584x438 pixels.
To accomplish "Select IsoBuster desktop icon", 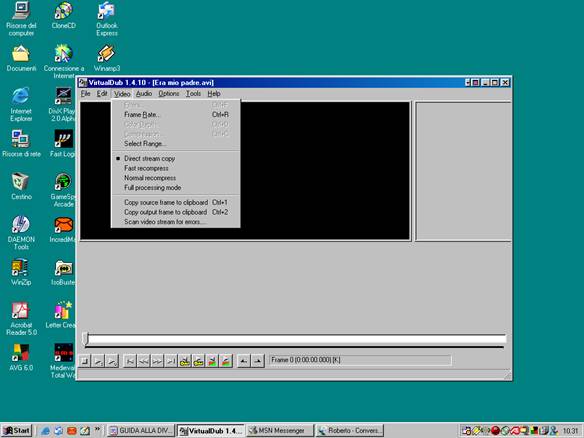I will tap(63, 273).
